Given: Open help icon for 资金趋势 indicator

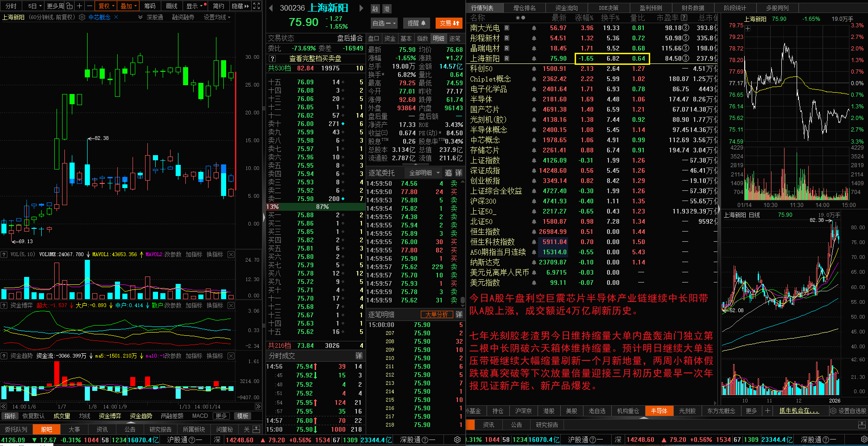Looking at the screenshot, I should coord(4,356).
